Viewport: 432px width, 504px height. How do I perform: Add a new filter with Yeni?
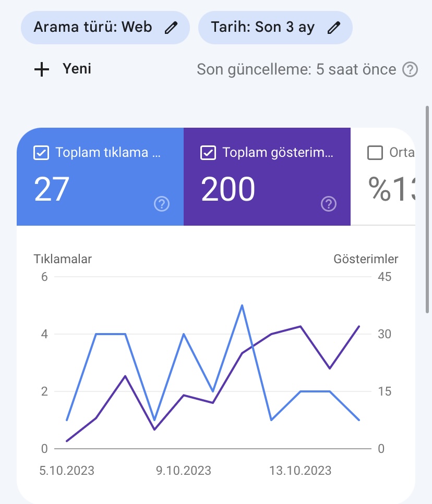tap(63, 69)
